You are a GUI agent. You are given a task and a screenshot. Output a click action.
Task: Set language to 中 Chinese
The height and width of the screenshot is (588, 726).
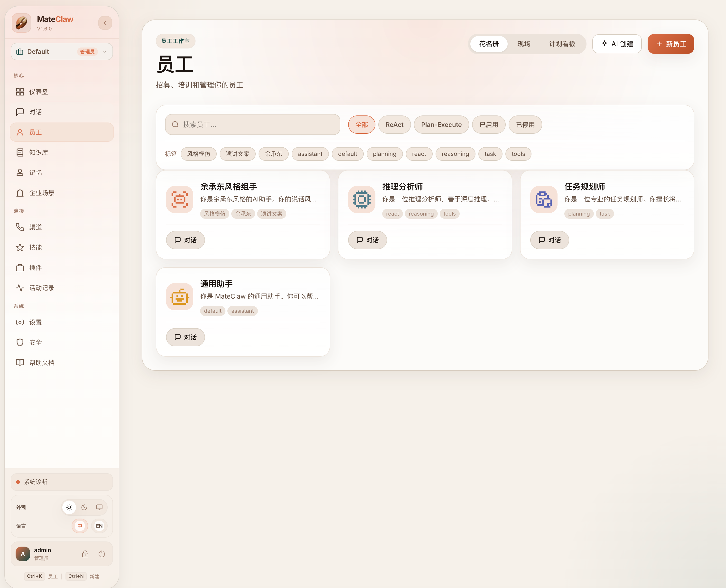80,526
